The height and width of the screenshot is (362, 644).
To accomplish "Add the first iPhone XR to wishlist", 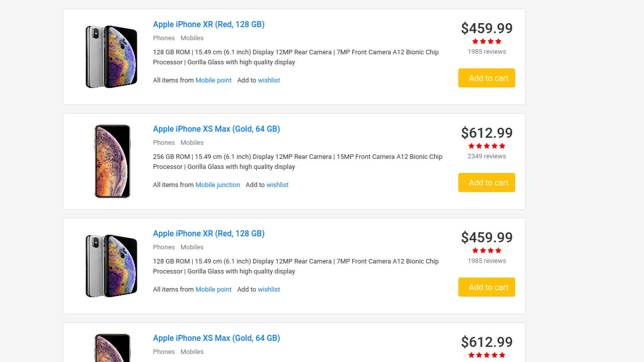I will pos(269,80).
